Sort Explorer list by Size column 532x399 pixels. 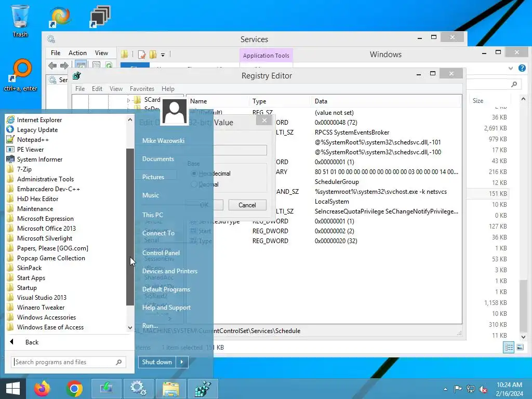pos(478,100)
